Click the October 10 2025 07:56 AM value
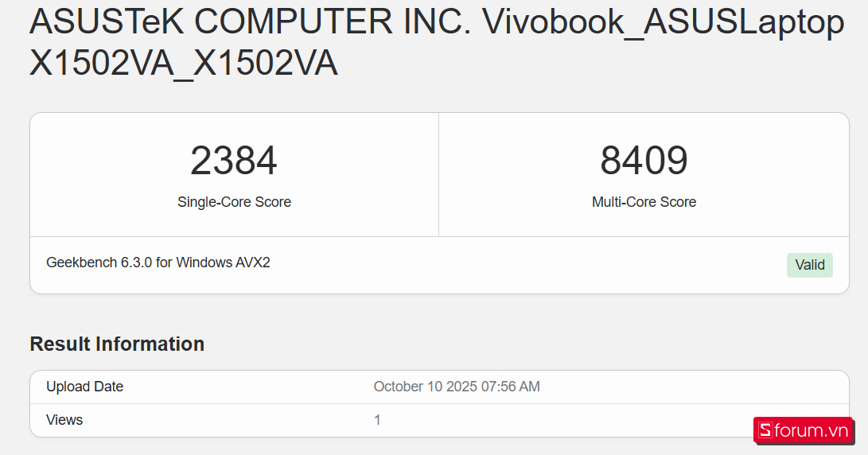 457,387
